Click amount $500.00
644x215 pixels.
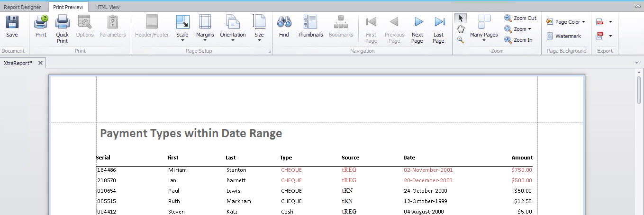(x=522, y=180)
